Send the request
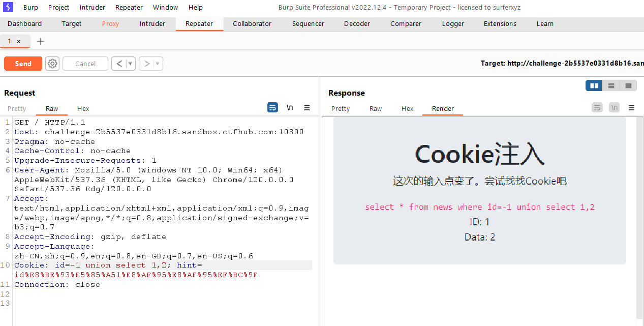 [23, 64]
